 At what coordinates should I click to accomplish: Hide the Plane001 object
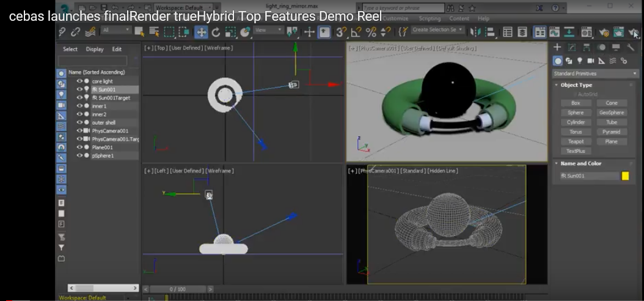click(x=79, y=147)
